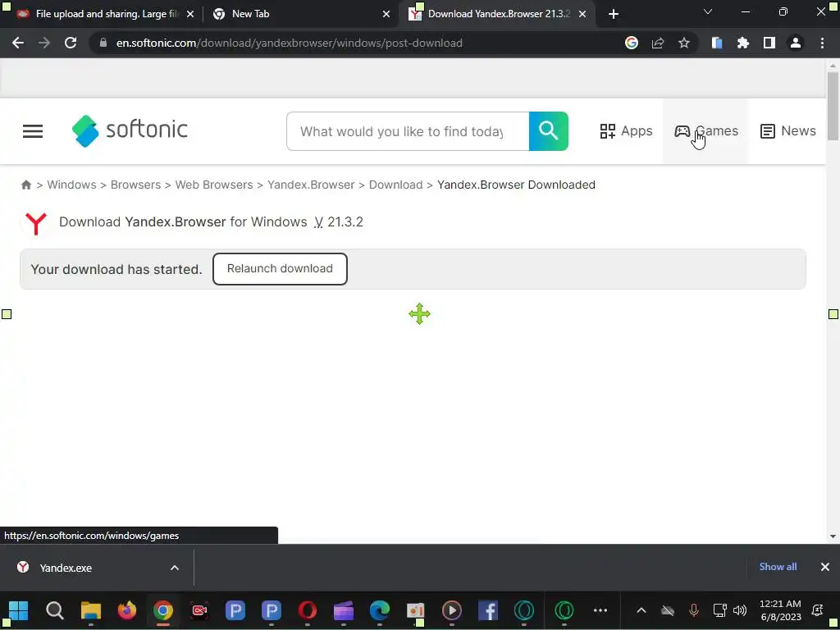Expand Yandex.exe download options chevron
Screen dimensions: 840x630
pos(175,568)
